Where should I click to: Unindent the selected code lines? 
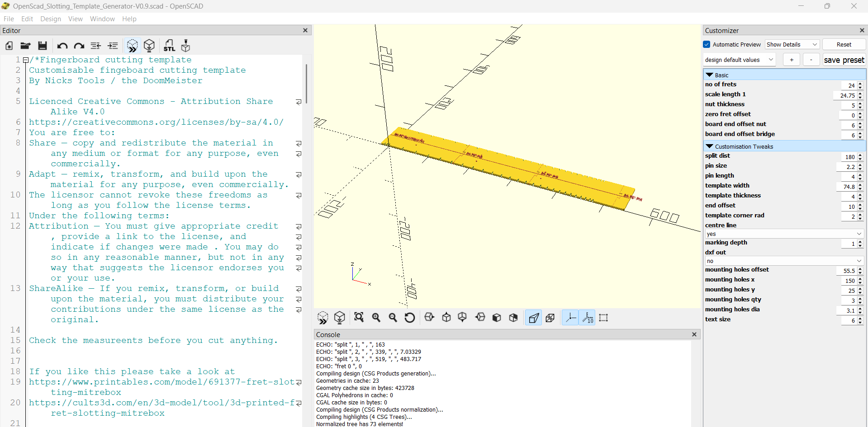coord(96,46)
